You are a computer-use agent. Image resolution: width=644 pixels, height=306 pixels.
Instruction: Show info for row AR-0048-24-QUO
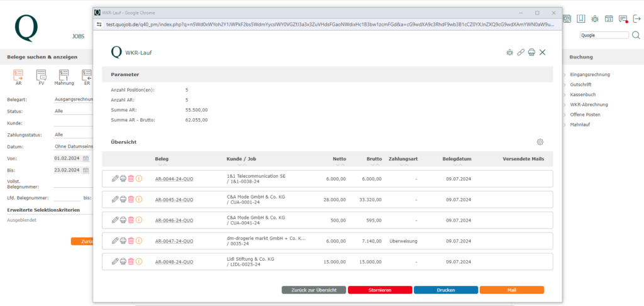(139, 261)
